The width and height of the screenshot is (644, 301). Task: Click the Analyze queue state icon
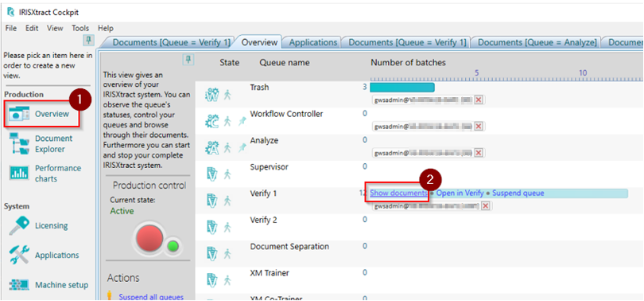[x=211, y=147]
